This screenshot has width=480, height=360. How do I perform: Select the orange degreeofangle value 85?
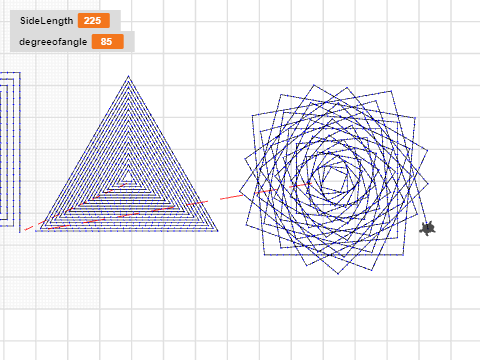tap(108, 42)
